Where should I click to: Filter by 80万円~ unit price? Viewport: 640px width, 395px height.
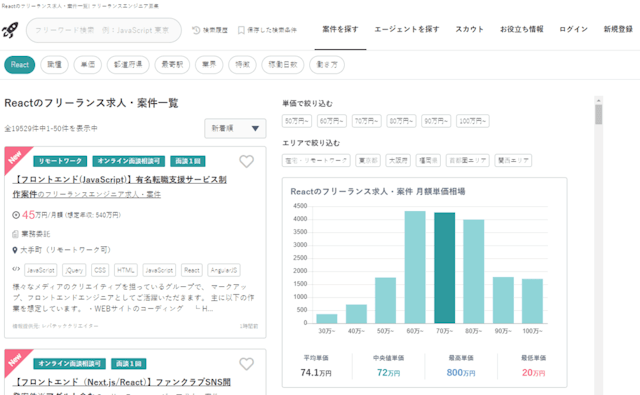pyautogui.click(x=401, y=121)
